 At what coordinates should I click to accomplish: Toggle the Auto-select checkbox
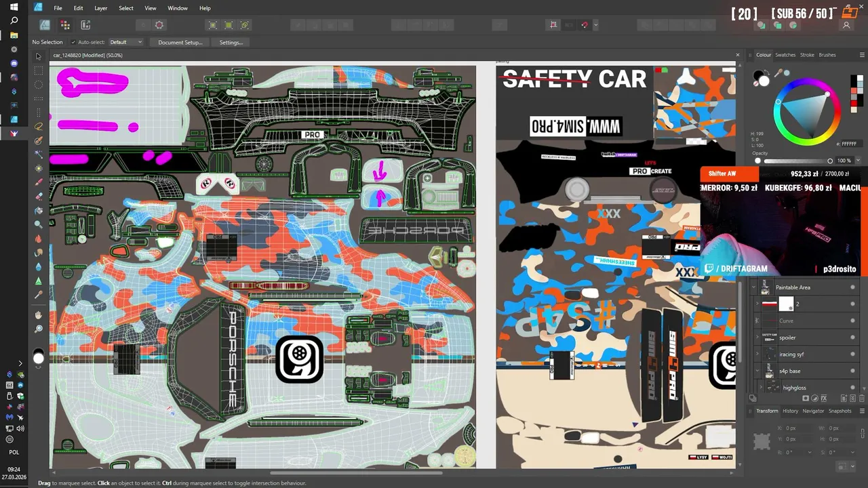point(73,42)
